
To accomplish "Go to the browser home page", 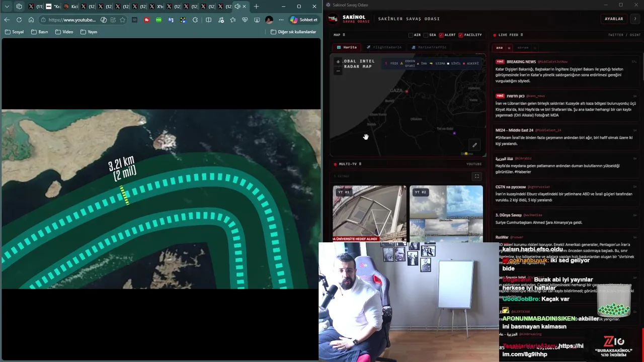I will coord(31,20).
